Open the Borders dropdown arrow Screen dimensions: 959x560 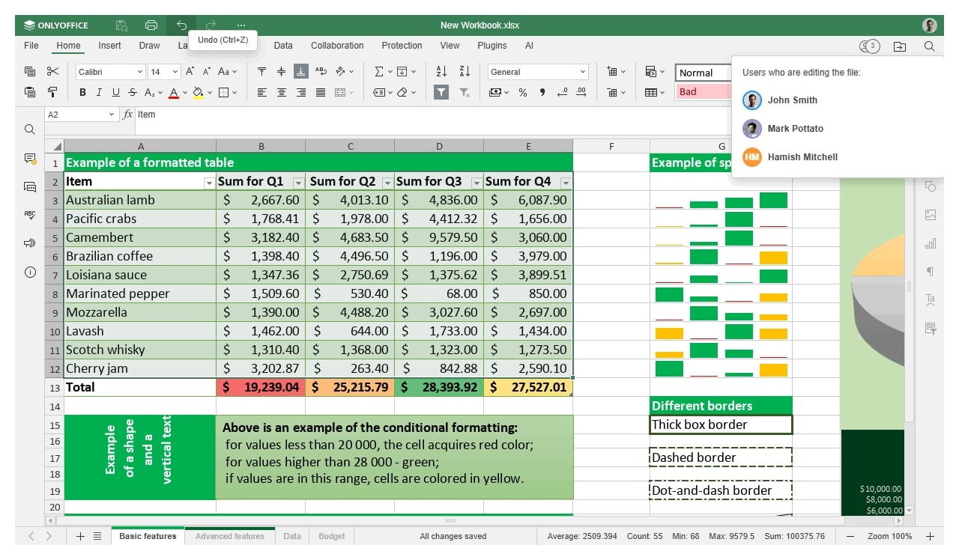click(234, 93)
